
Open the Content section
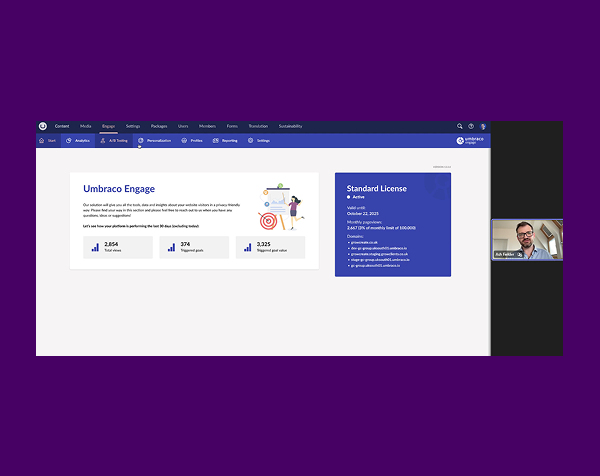(x=62, y=126)
